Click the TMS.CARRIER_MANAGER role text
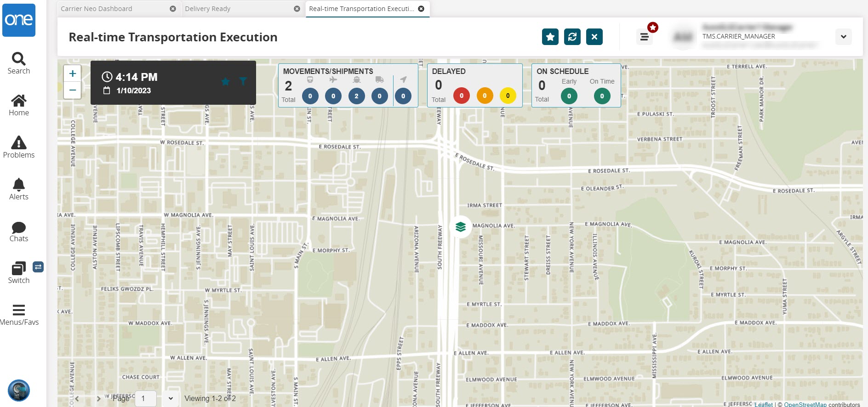Image resolution: width=868 pixels, height=407 pixels. pos(738,36)
